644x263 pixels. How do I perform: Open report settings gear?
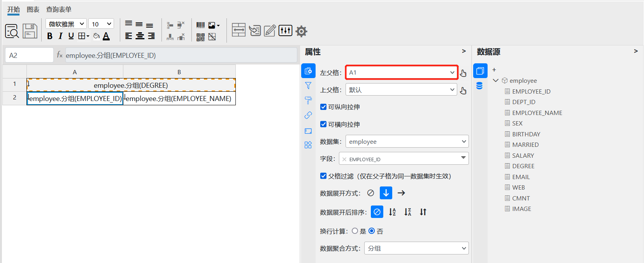point(301,31)
